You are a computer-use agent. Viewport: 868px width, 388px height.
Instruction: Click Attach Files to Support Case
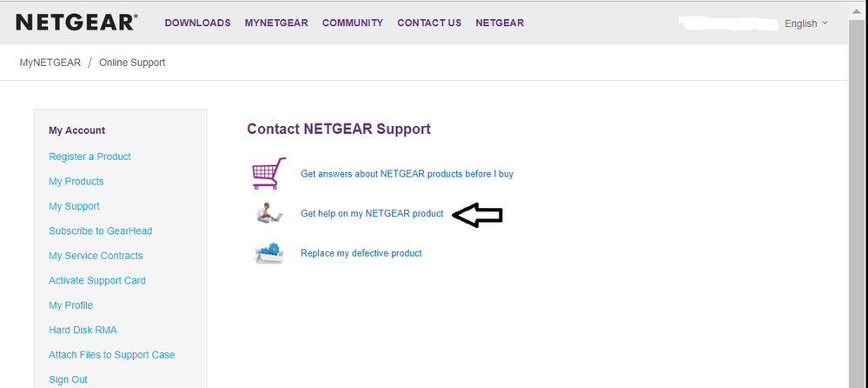112,355
